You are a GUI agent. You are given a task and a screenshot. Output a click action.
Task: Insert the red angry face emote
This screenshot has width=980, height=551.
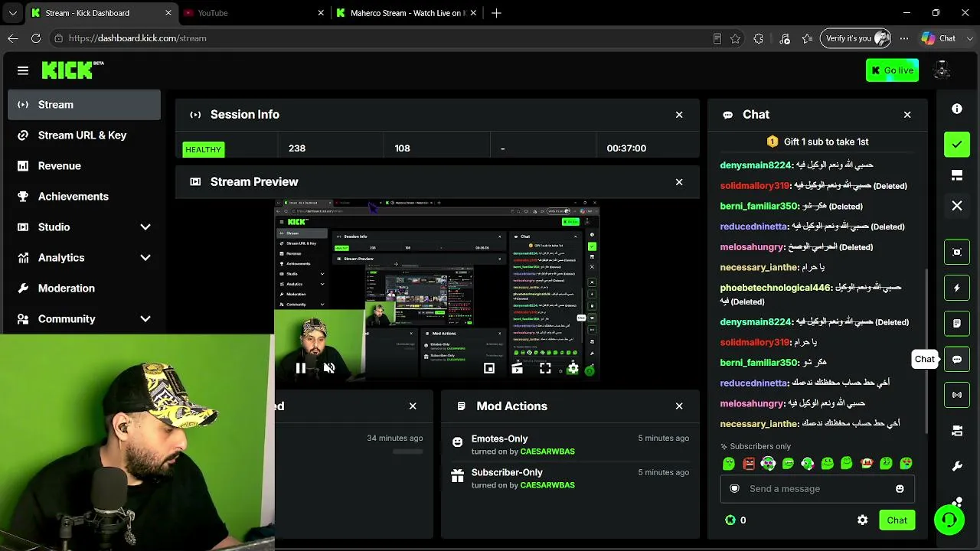tap(749, 464)
